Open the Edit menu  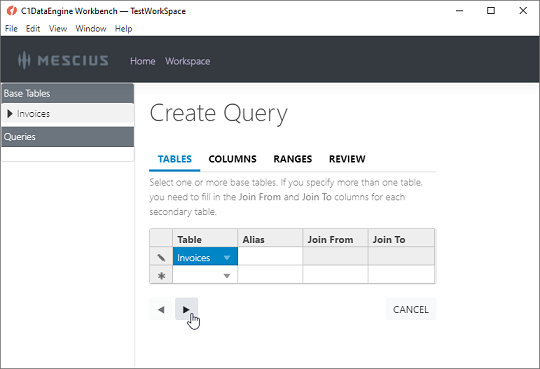33,29
